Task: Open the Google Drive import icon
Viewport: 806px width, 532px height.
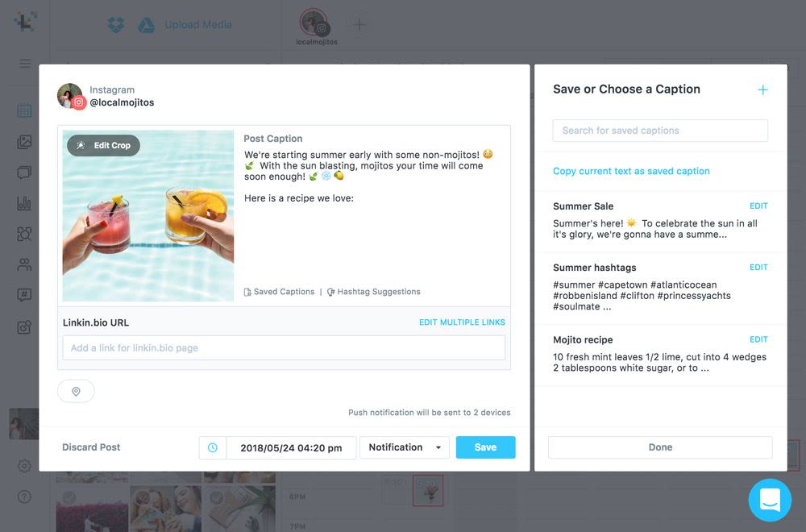Action: (x=146, y=25)
